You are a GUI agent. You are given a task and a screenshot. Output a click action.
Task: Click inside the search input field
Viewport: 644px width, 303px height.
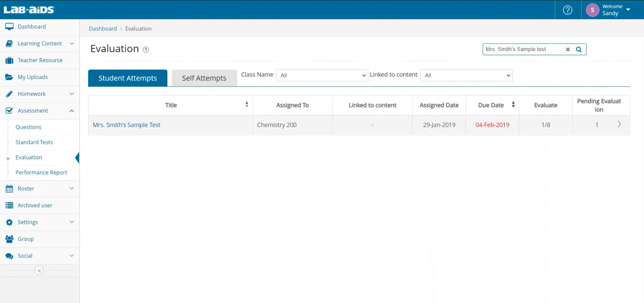coord(523,49)
